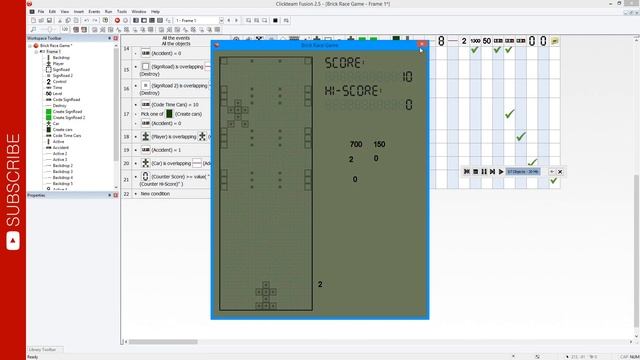Click the Redo toolbar icon
The image size is (640, 360).
(x=95, y=20)
